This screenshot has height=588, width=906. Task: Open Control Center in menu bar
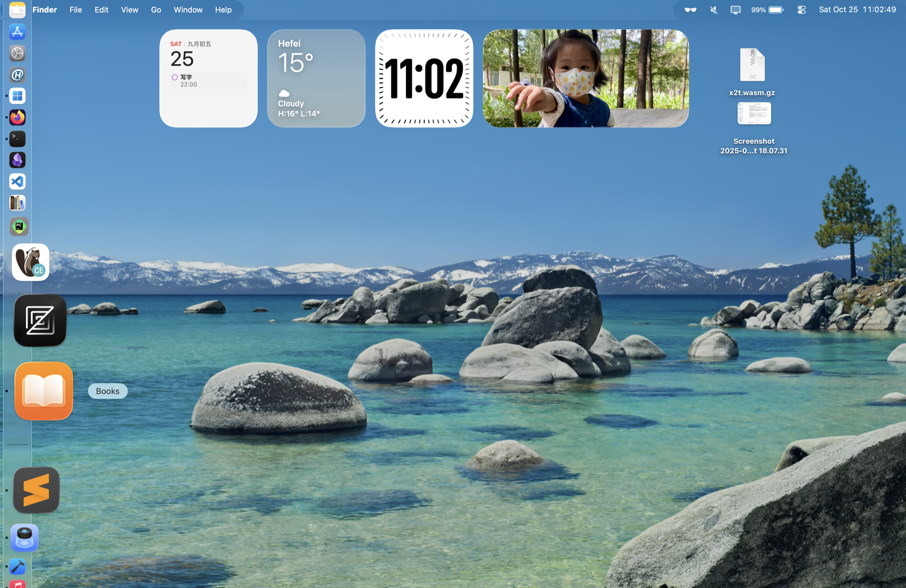[x=801, y=10]
